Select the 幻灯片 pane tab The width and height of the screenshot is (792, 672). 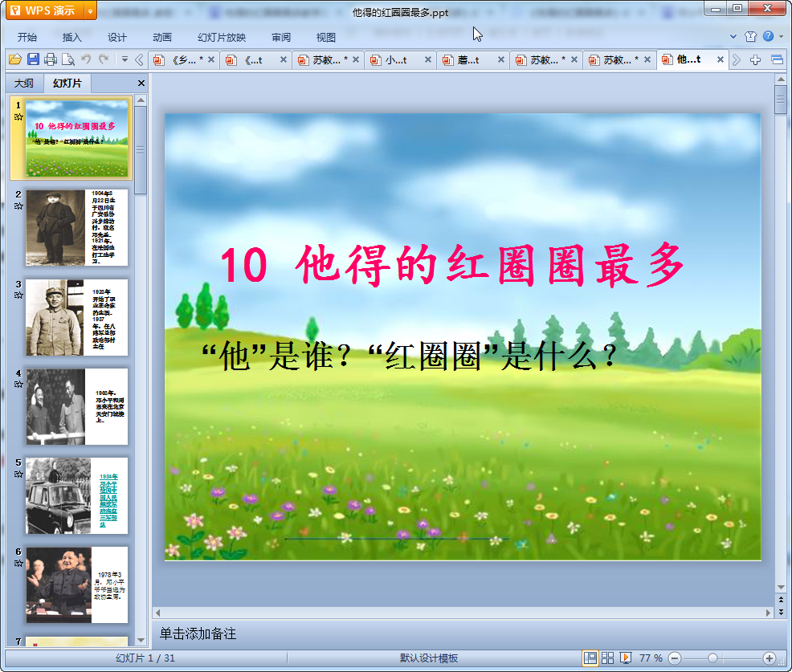tap(67, 83)
